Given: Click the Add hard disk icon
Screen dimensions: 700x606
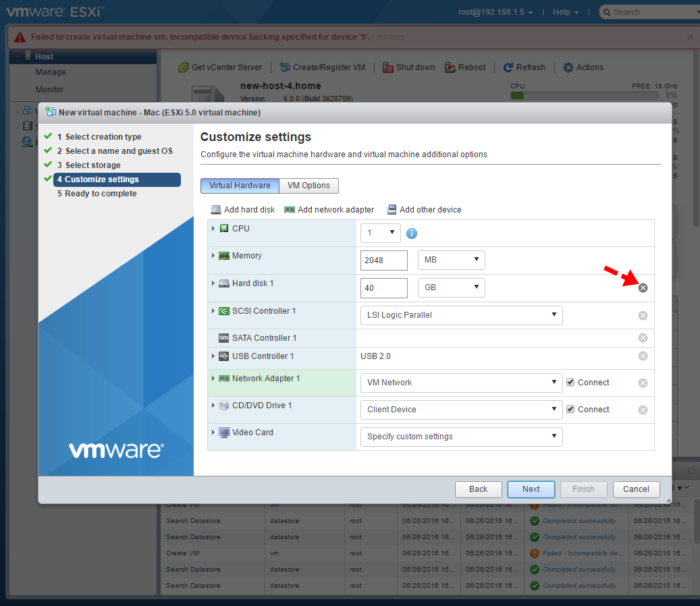Looking at the screenshot, I should coord(216,210).
